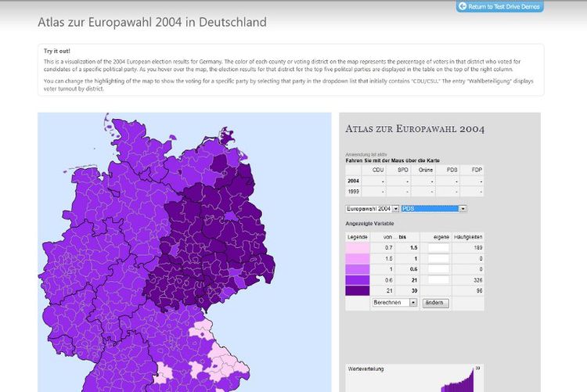The width and height of the screenshot is (587, 392).
Task: Focus the fourth eigene input field
Action: (438, 279)
